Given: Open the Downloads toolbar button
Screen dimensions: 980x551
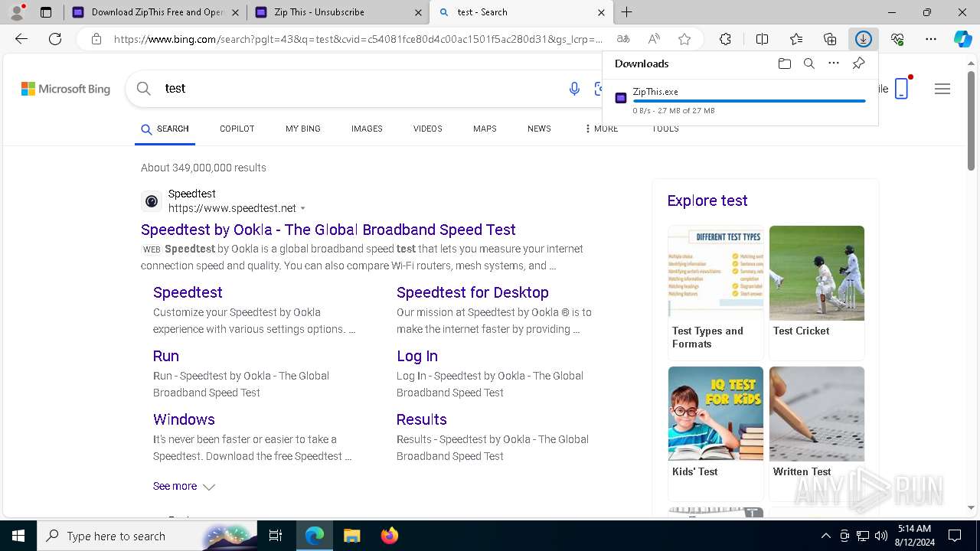Looking at the screenshot, I should click(x=864, y=39).
